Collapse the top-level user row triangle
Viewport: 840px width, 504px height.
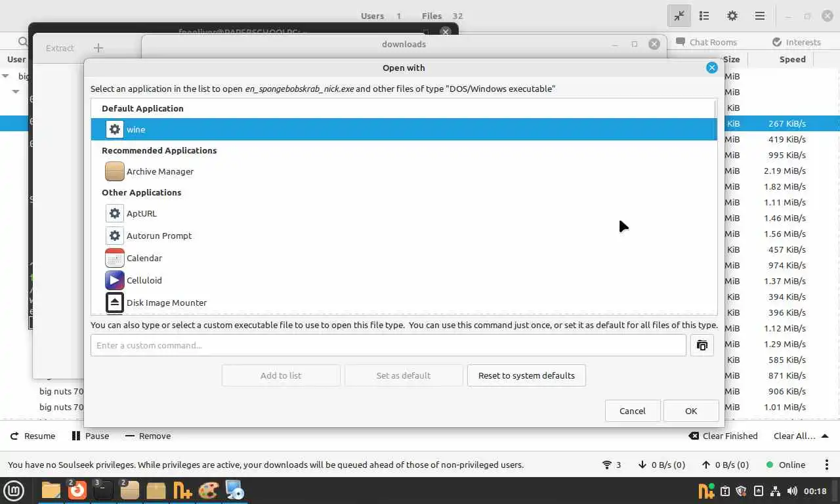click(x=6, y=76)
